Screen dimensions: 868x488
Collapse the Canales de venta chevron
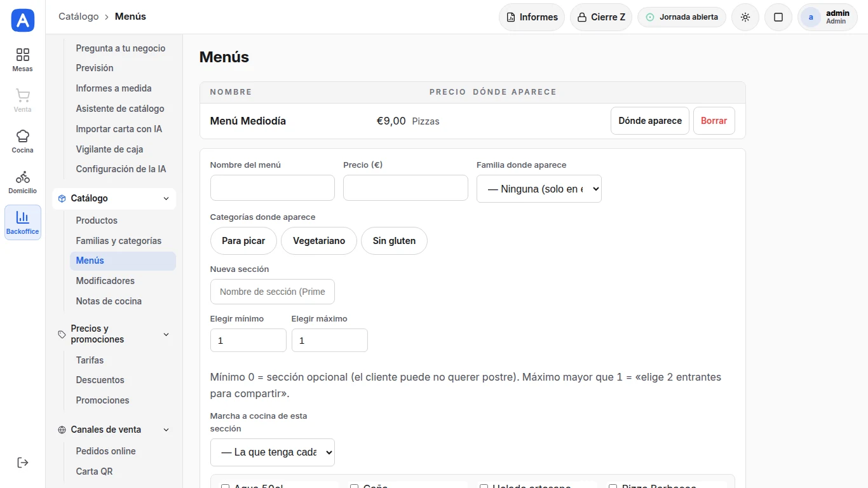click(x=166, y=430)
